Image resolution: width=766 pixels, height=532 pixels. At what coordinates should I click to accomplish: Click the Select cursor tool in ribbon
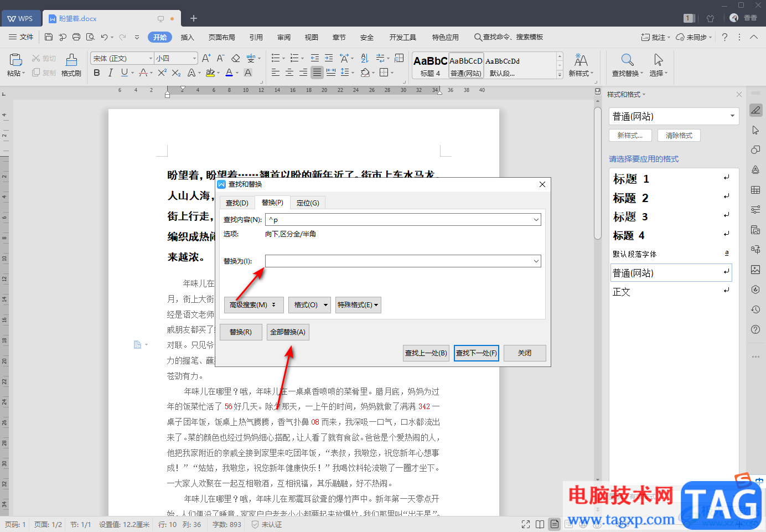click(658, 60)
